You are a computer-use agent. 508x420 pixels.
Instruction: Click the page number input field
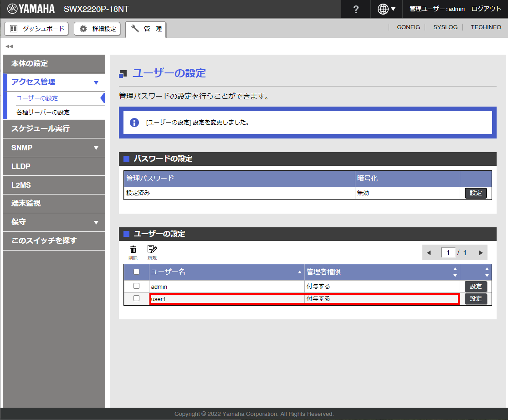[448, 253]
